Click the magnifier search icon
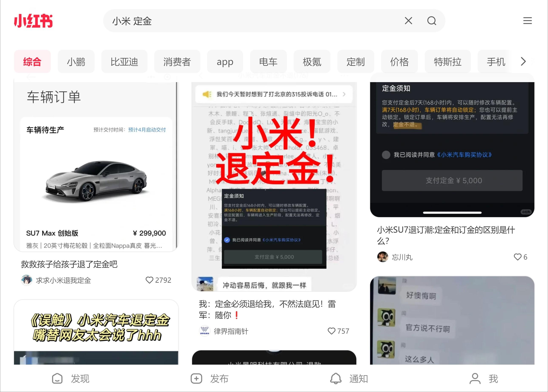548x392 pixels. click(x=432, y=21)
